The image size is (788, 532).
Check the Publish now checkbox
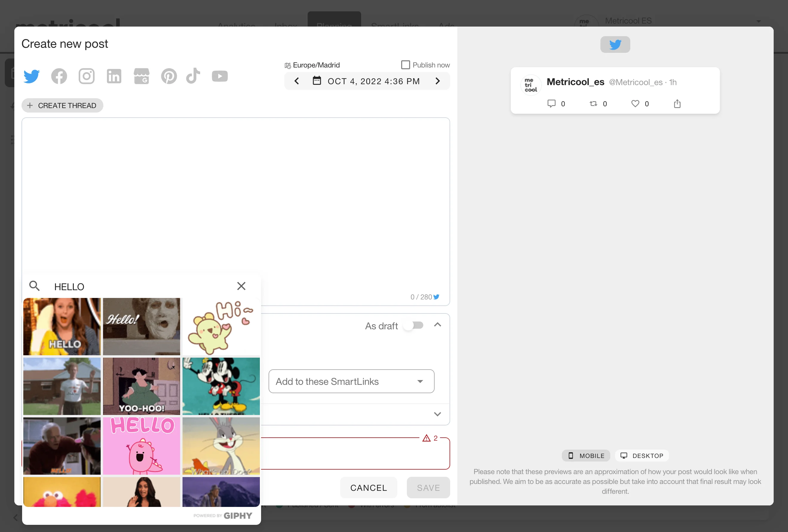[406, 65]
